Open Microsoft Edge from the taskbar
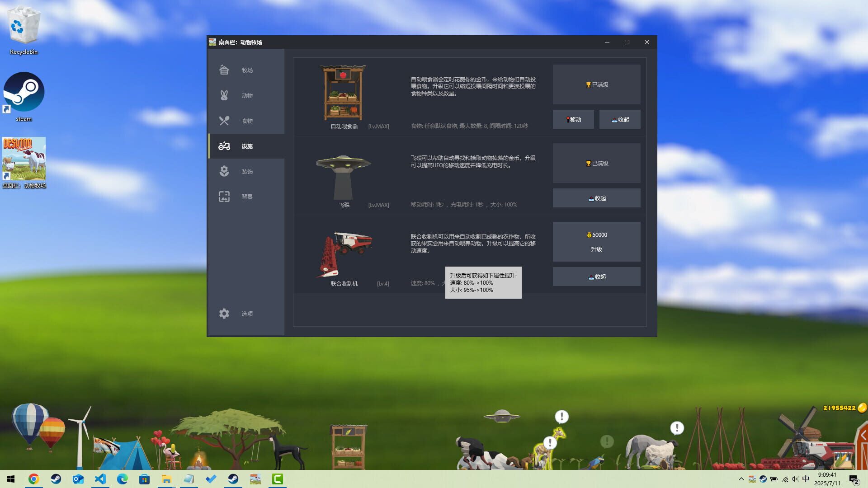Image resolution: width=868 pixels, height=488 pixels. click(x=123, y=479)
